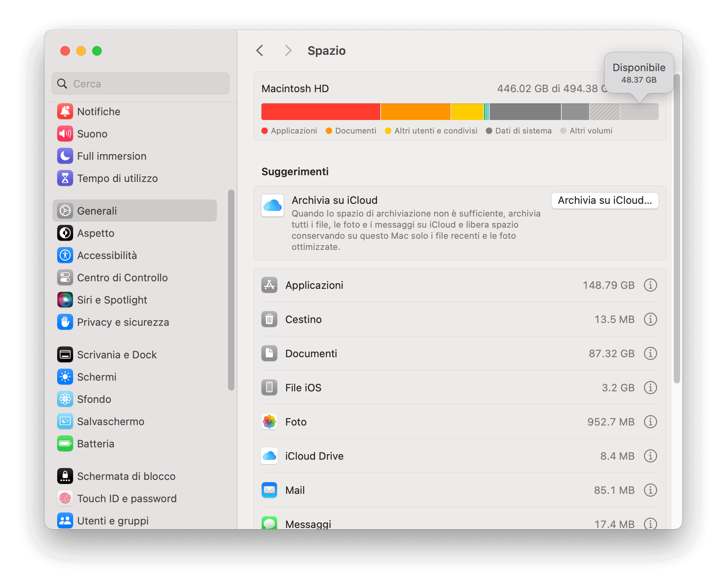Open the Utenti e gruppi icon
Viewport: 727px width, 588px height.
pyautogui.click(x=65, y=521)
